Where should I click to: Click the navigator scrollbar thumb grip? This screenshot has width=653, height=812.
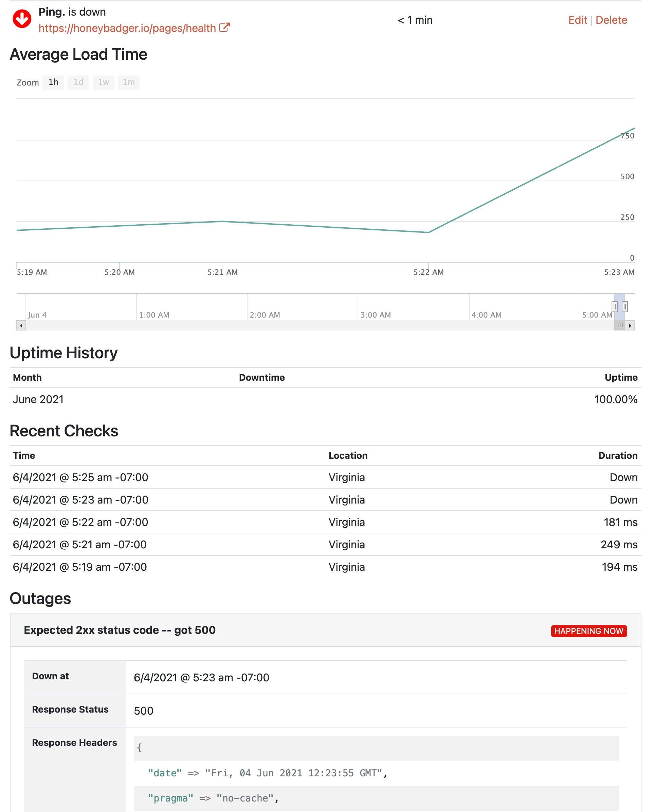(x=620, y=325)
